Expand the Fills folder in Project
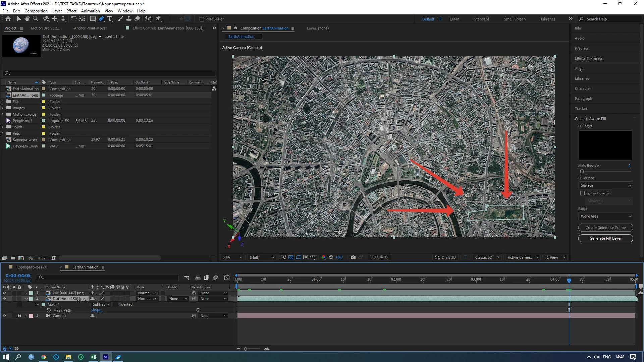Image resolution: width=644 pixels, height=362 pixels. coord(3,102)
